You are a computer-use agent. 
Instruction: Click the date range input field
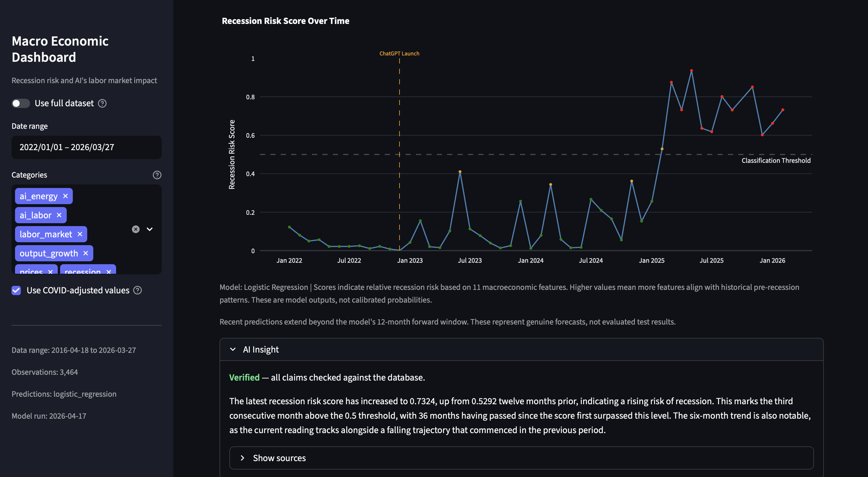pyautogui.click(x=87, y=147)
